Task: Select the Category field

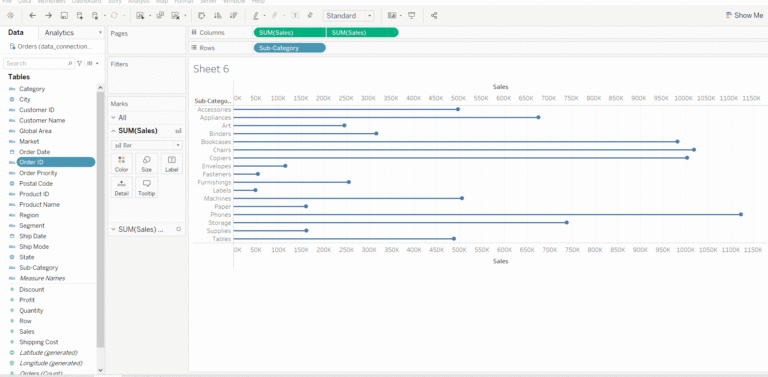Action: 32,89
